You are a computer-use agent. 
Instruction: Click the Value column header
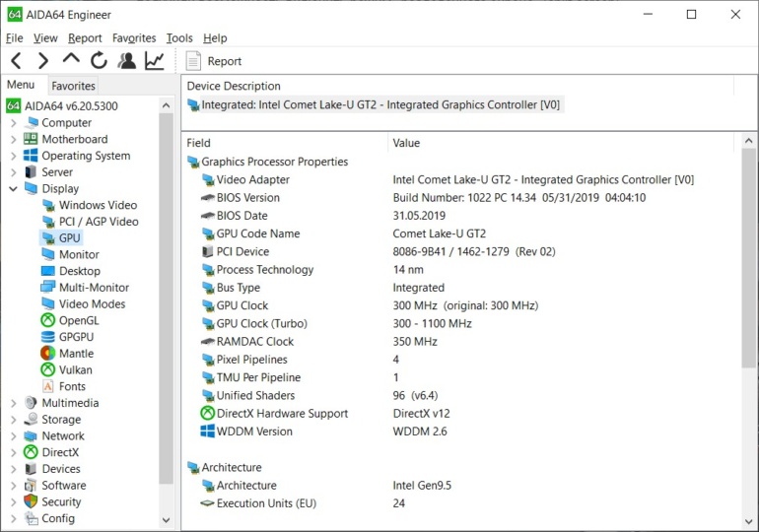click(406, 143)
